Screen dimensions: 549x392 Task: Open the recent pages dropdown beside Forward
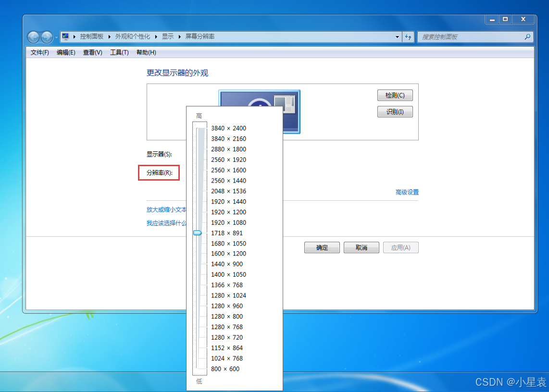(56, 37)
